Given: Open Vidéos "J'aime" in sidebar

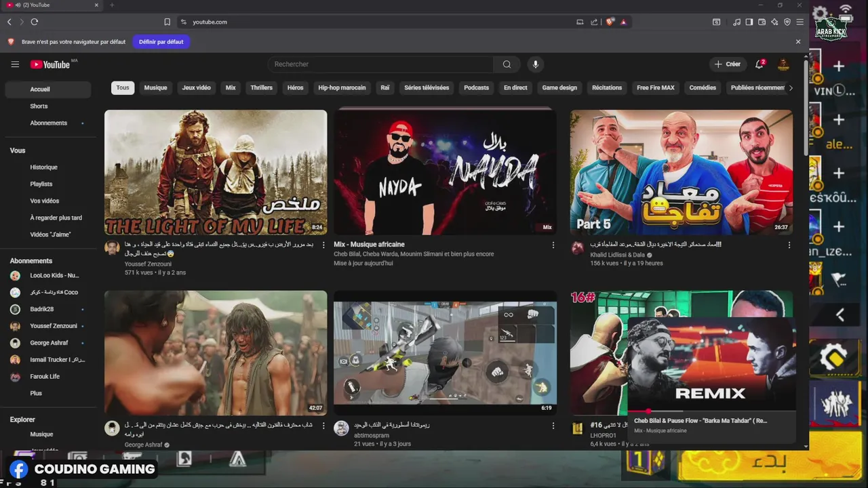Looking at the screenshot, I should [x=48, y=235].
